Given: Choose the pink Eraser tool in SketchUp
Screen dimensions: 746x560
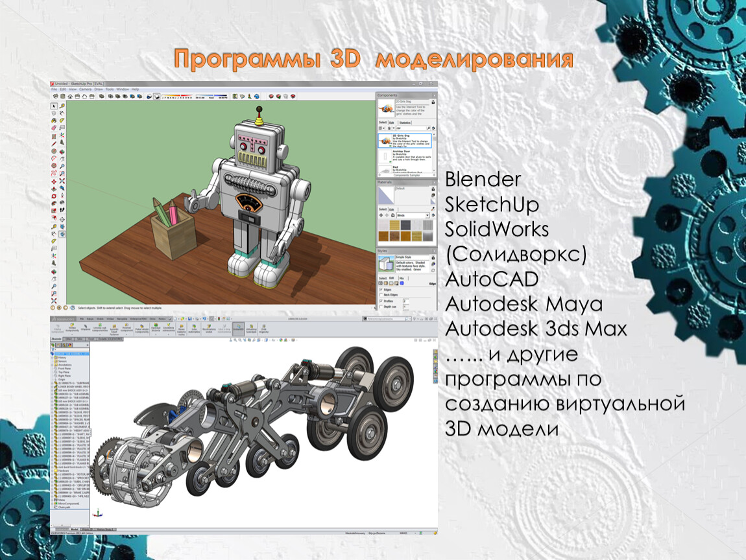Looking at the screenshot, I should point(54,128).
